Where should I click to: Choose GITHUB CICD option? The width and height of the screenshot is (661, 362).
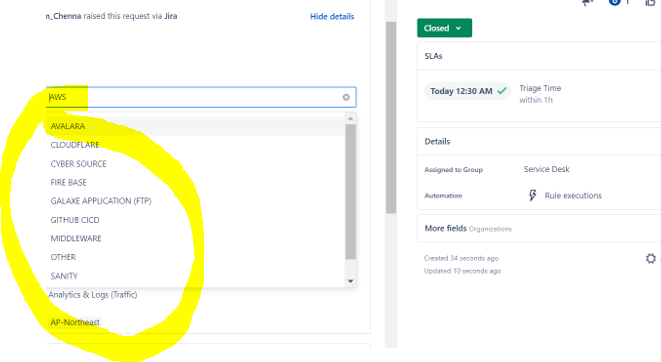(x=195, y=220)
